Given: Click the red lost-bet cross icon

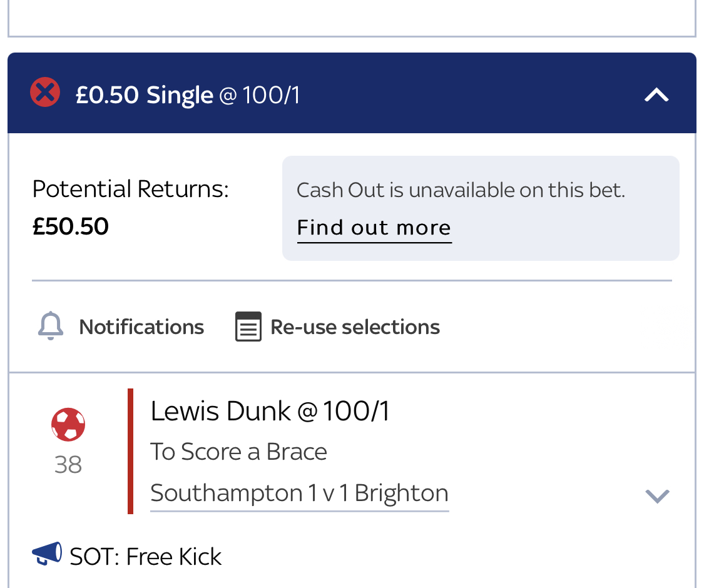Looking at the screenshot, I should (45, 93).
